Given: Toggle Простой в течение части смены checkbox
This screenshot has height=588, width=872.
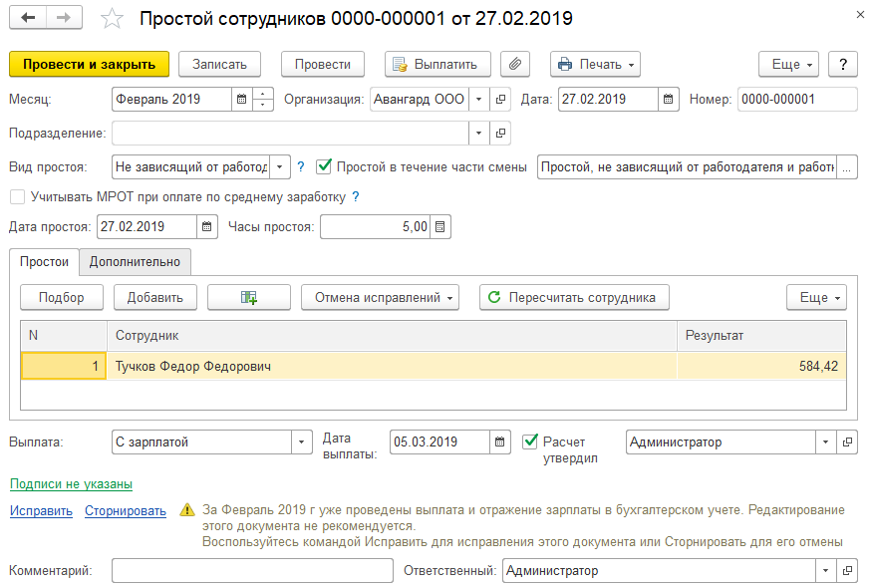Looking at the screenshot, I should (x=324, y=166).
